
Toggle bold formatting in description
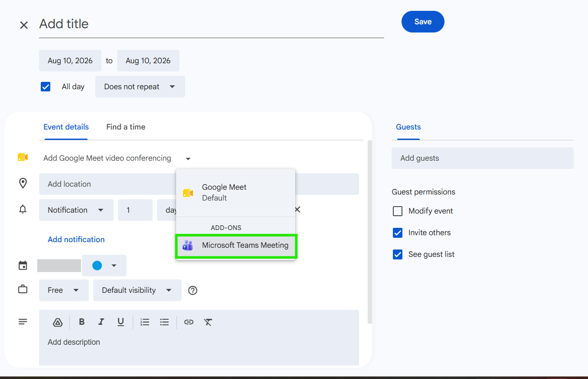pyautogui.click(x=82, y=322)
